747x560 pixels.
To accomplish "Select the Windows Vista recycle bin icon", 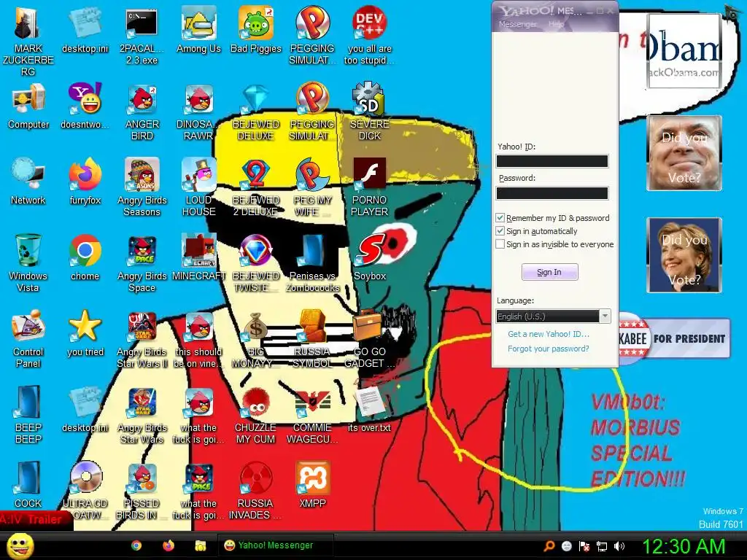I will pos(28,262).
